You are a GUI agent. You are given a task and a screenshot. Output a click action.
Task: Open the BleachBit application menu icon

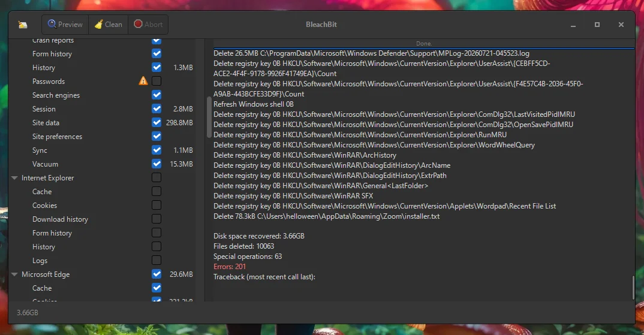coord(23,25)
